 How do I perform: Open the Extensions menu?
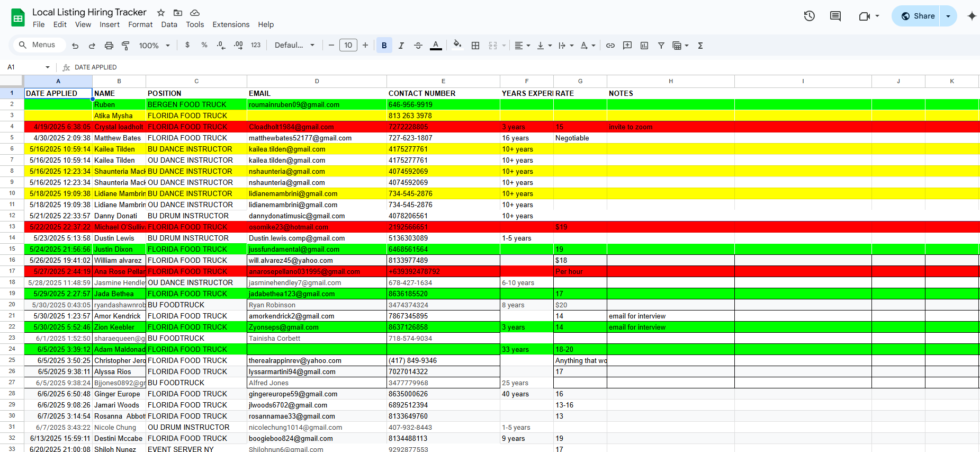[231, 24]
